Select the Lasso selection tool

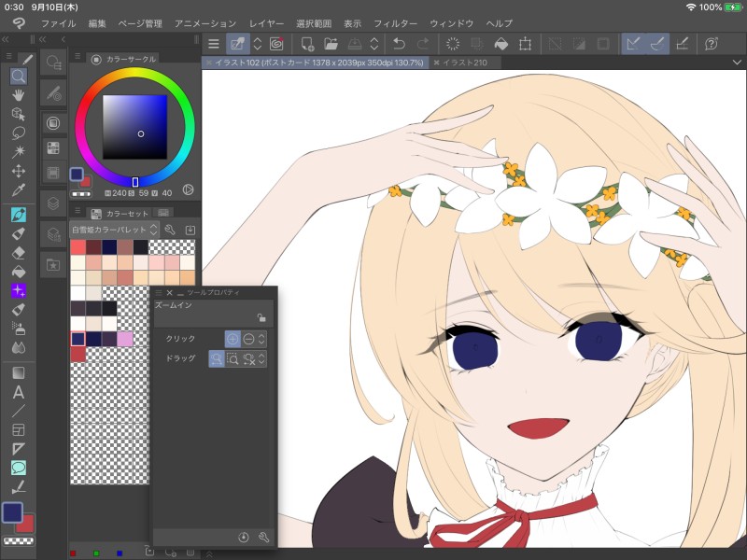pyautogui.click(x=18, y=133)
